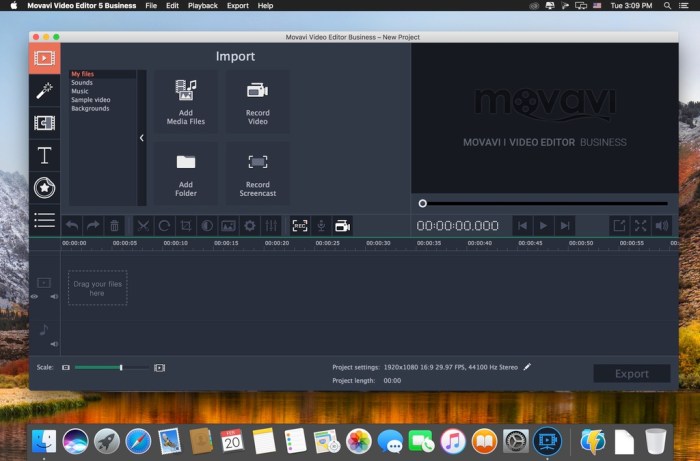This screenshot has width=700, height=461.
Task: Mute the video track audio
Action: click(54, 297)
